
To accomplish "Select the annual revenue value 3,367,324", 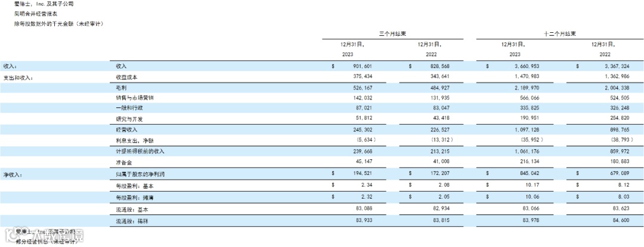I will coord(617,66).
